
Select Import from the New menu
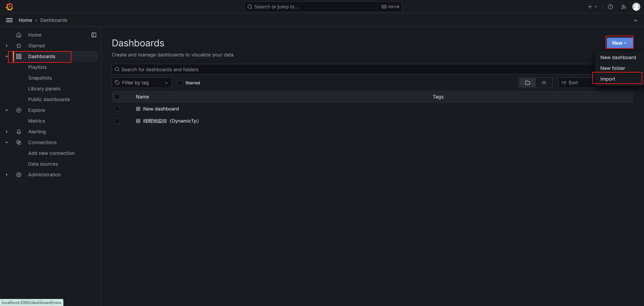tap(607, 79)
